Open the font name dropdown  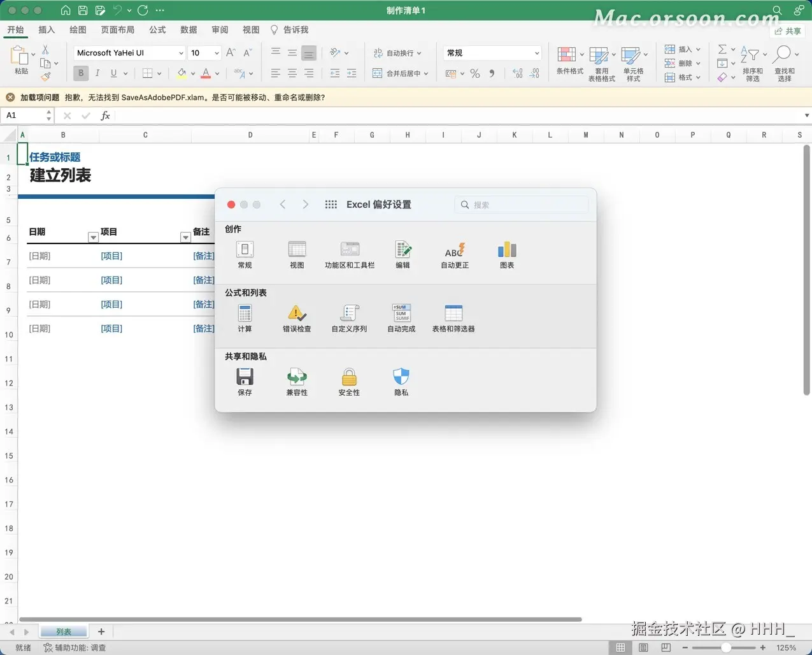tap(181, 53)
